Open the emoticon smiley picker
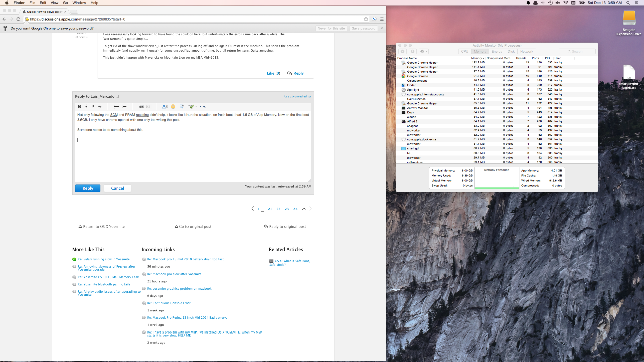Image resolution: width=644 pixels, height=362 pixels. click(173, 107)
